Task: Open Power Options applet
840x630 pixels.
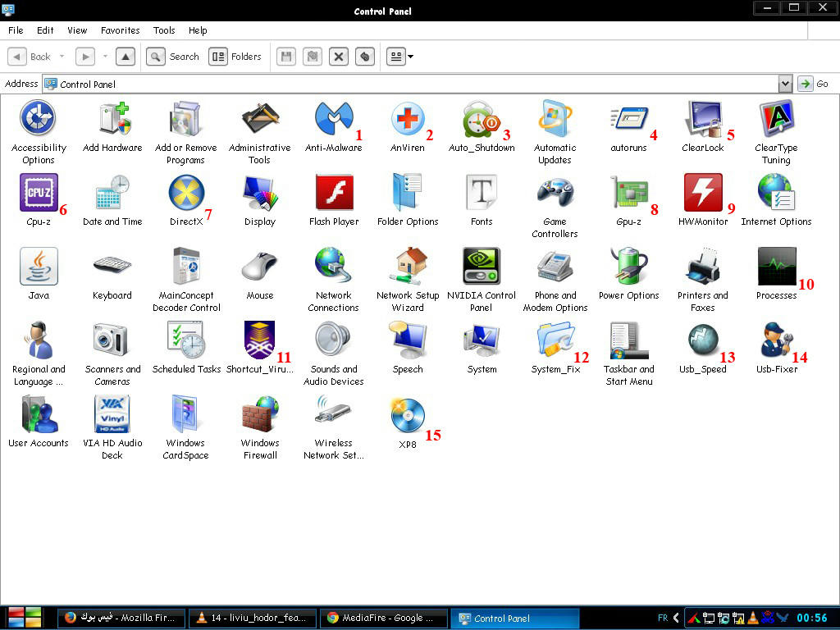Action: point(629,266)
